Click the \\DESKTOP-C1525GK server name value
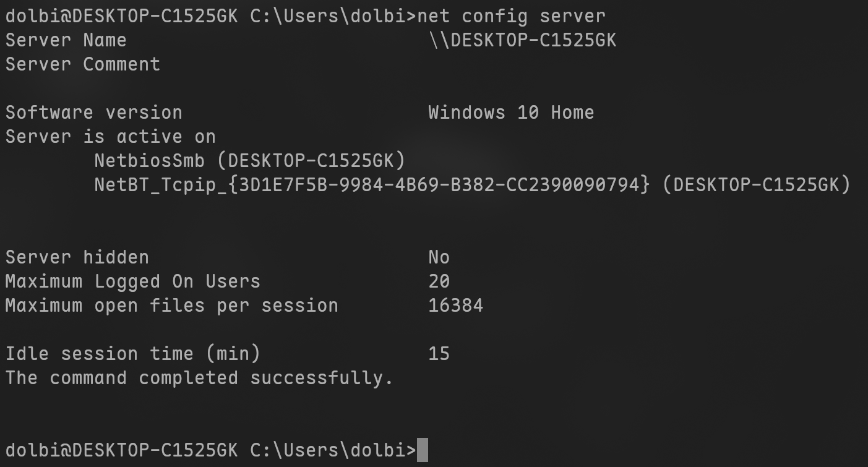Viewport: 868px width, 467px height. [x=522, y=40]
